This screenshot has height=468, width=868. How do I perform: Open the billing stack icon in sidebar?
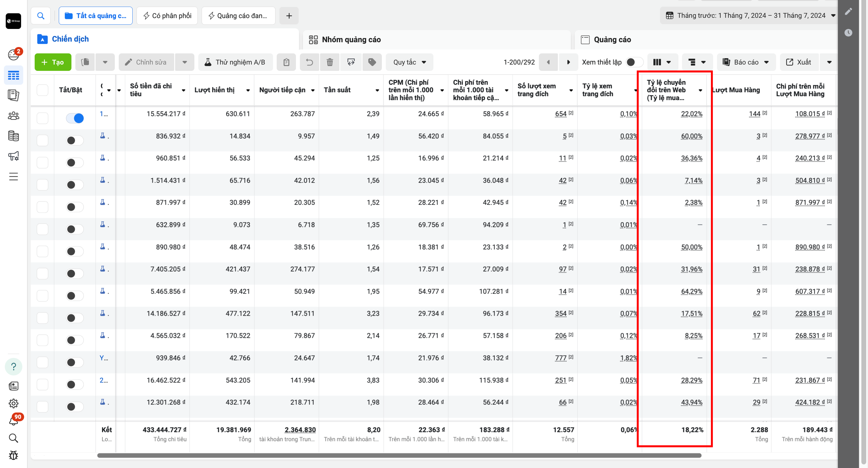coord(14,136)
